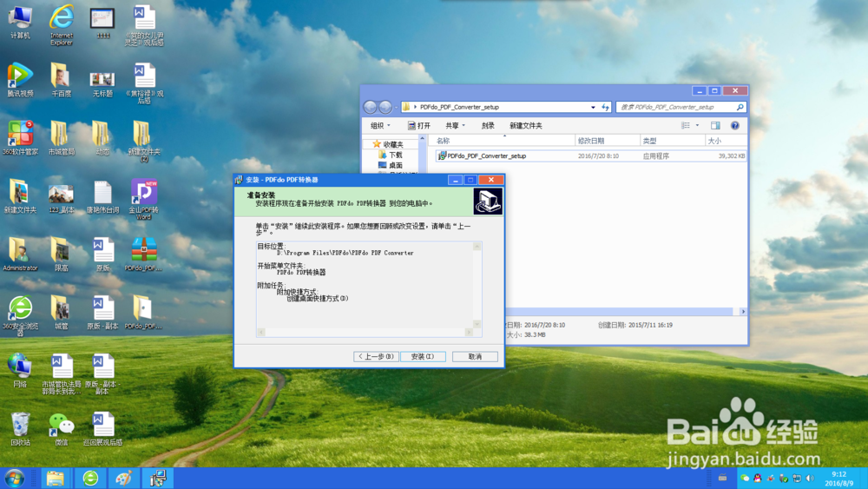Click the refresh icon in the address bar
Image resolution: width=868 pixels, height=489 pixels.
tap(606, 107)
